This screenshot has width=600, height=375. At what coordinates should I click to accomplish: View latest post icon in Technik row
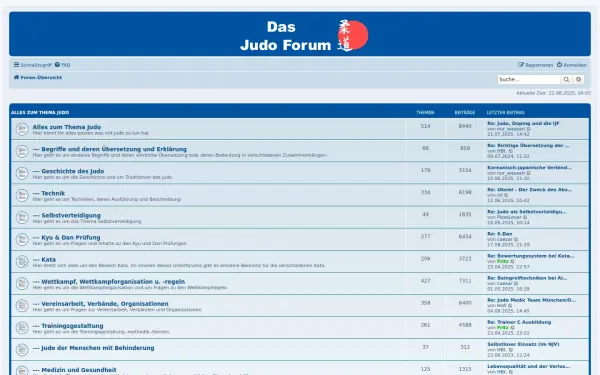[x=506, y=195]
